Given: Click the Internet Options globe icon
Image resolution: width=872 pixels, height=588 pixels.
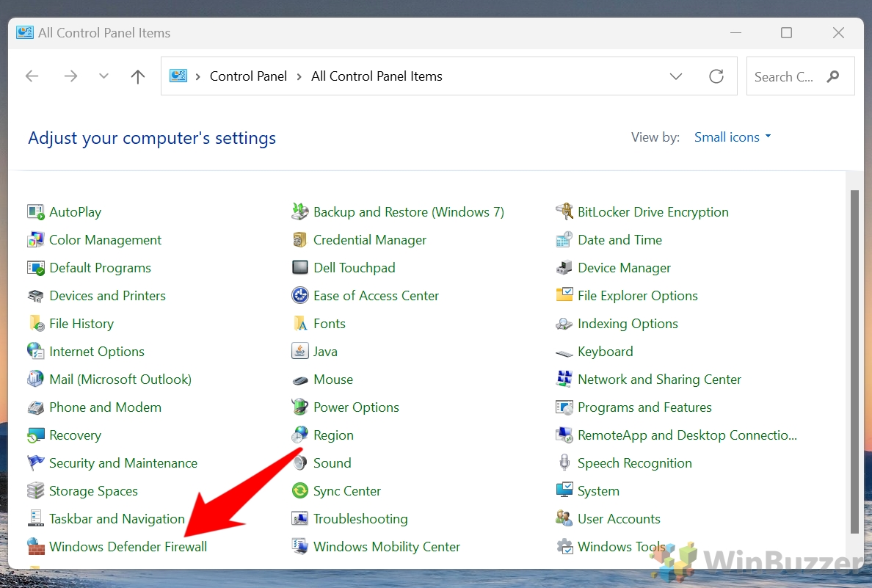Looking at the screenshot, I should (35, 351).
